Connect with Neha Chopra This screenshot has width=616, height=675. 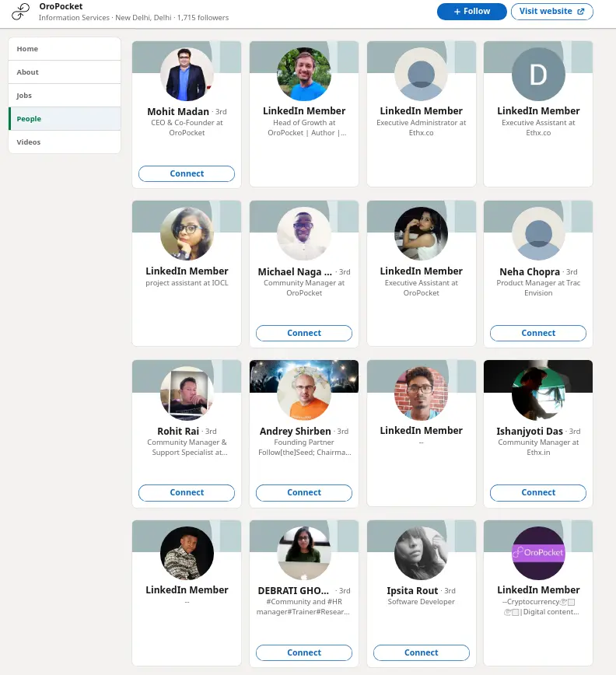pos(538,333)
